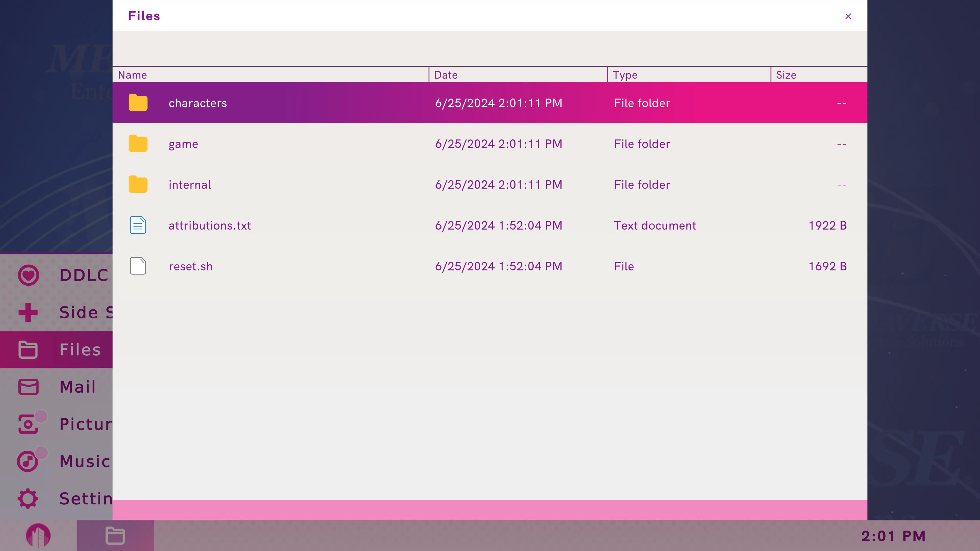This screenshot has width=980, height=551.
Task: Open the internal folder icon
Action: click(138, 184)
